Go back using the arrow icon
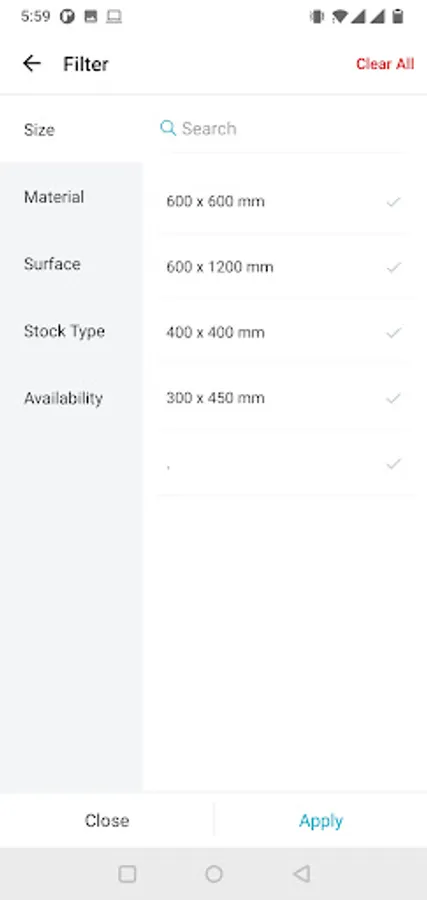This screenshot has height=900, width=427. tap(32, 64)
